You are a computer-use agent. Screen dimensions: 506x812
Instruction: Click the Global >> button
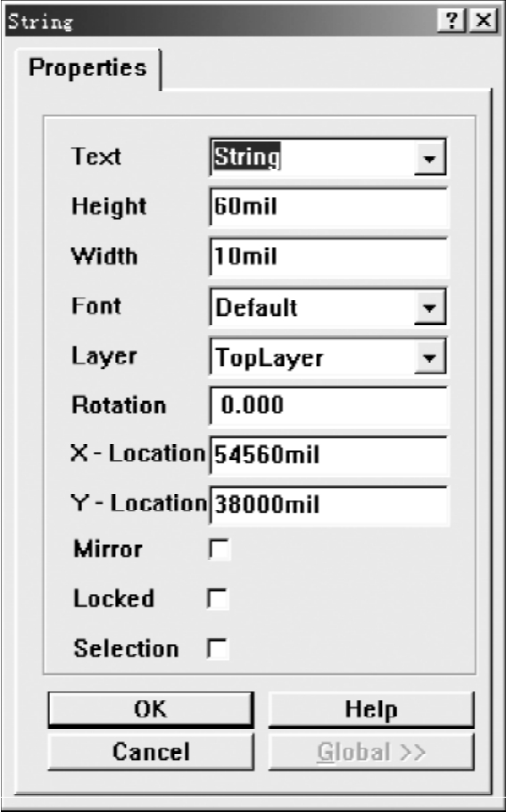click(371, 751)
